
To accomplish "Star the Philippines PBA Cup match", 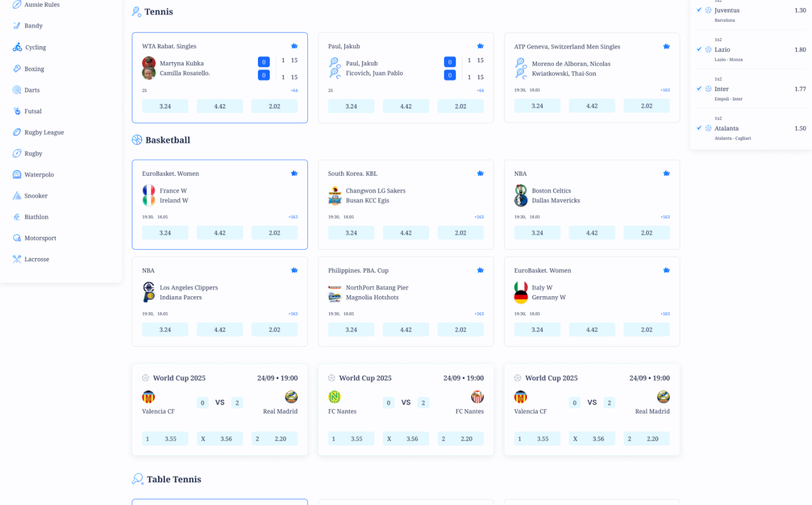I will tap(480, 270).
